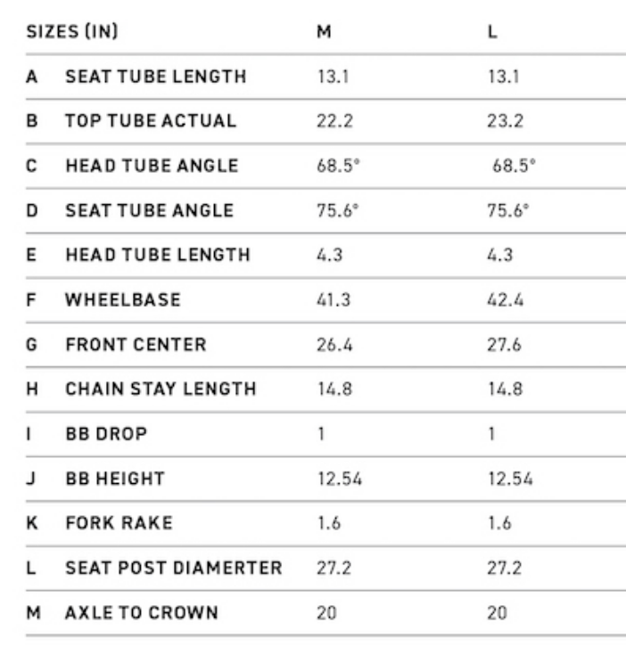Click the 27.6 front center value
Screen dimensions: 626x672
tap(505, 344)
